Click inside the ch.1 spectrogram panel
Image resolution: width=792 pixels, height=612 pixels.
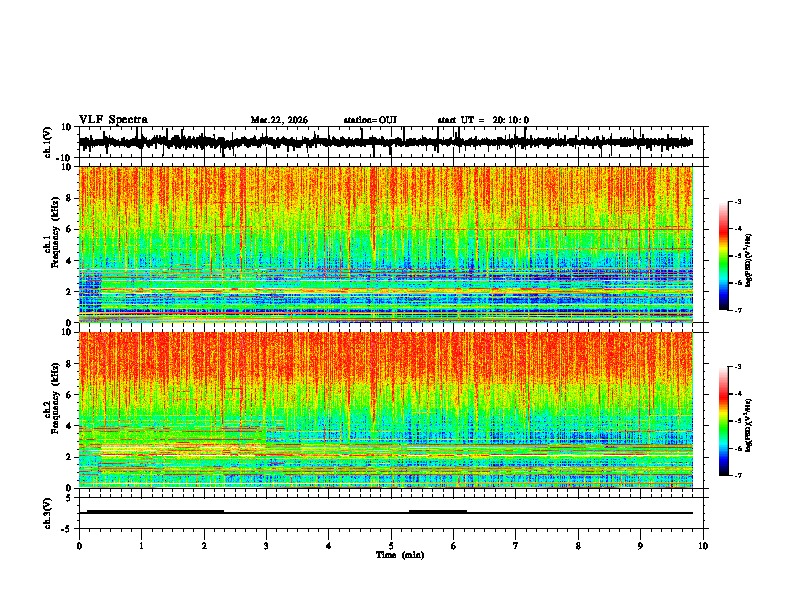tap(385, 244)
